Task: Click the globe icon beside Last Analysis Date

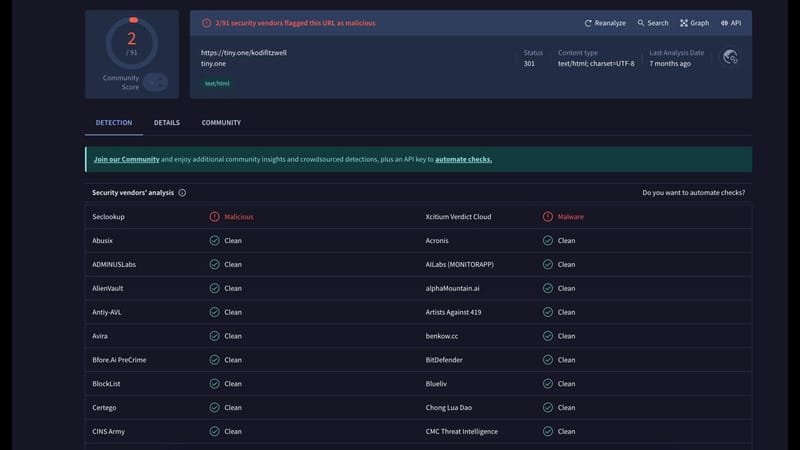Action: 730,57
